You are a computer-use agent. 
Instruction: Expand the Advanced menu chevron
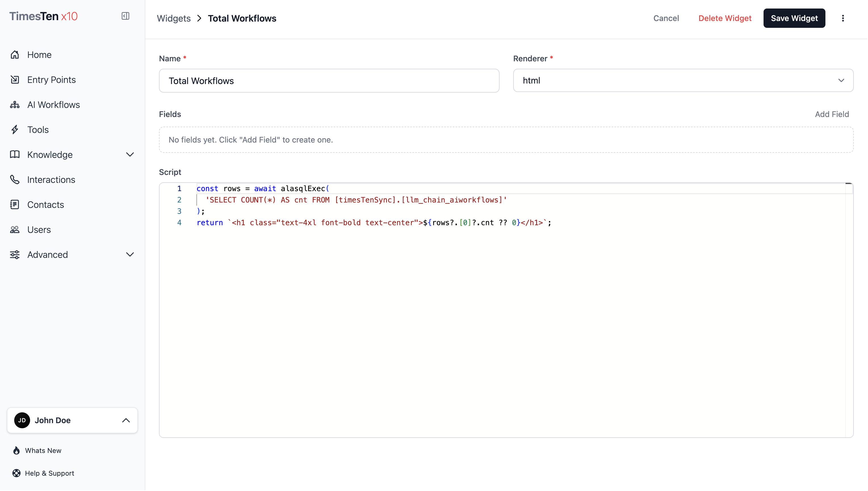(x=130, y=254)
